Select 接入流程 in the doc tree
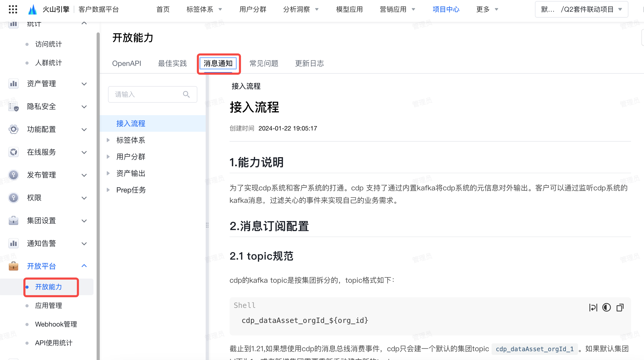Screen dimensions: 644x360 [153, 123]
